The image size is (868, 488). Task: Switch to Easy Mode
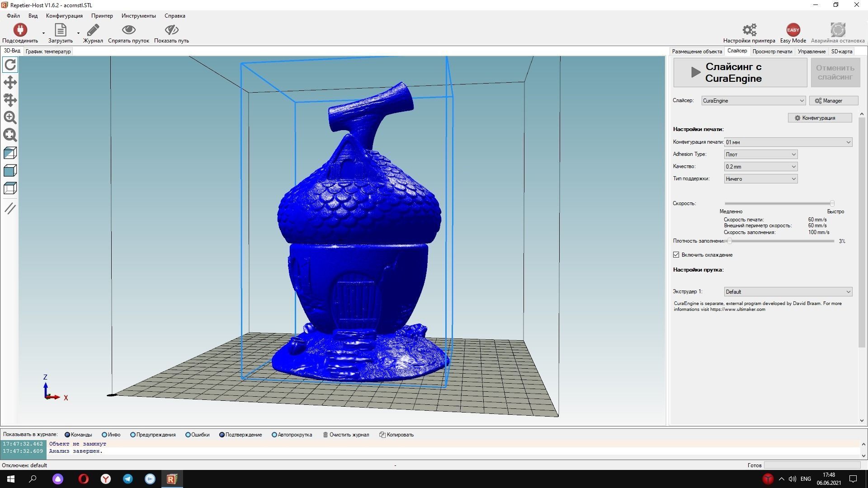click(793, 30)
